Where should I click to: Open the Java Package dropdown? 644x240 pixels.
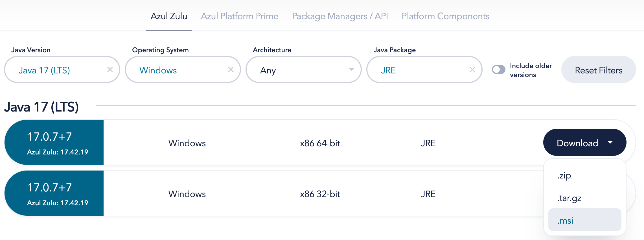[x=424, y=69]
